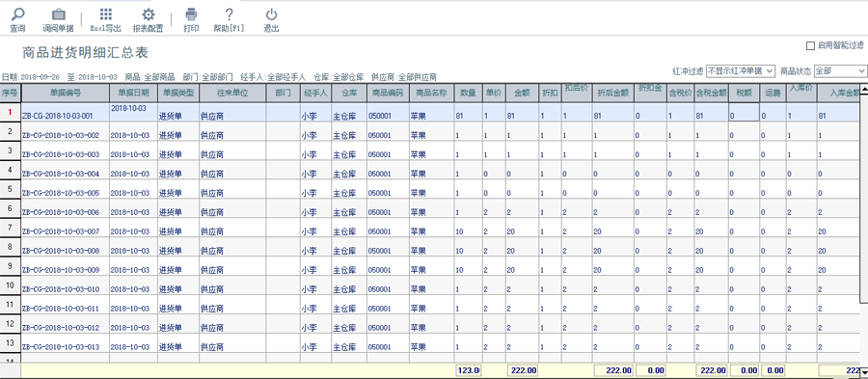Click the 往来单位 column header
The height and width of the screenshot is (379, 868).
232,93
